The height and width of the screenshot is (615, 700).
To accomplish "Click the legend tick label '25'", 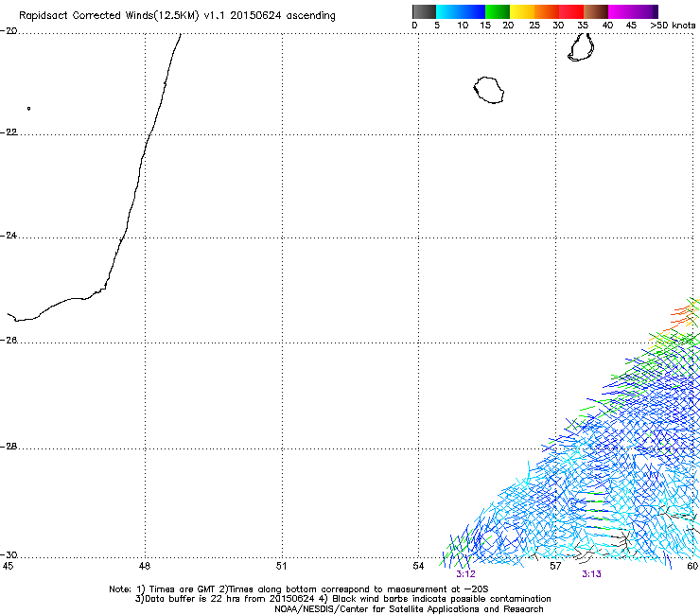I will click(x=534, y=26).
